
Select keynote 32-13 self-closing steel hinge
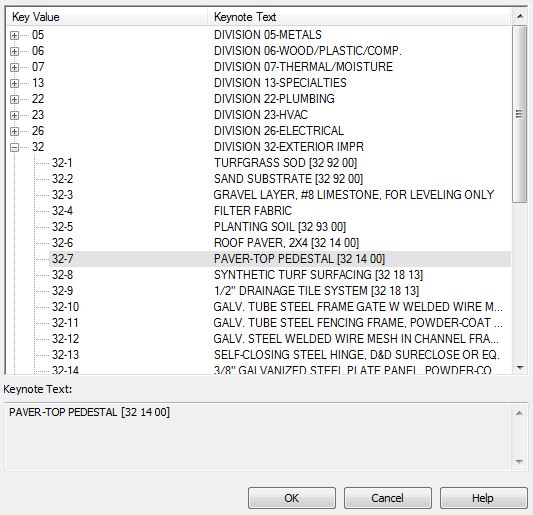click(x=280, y=355)
